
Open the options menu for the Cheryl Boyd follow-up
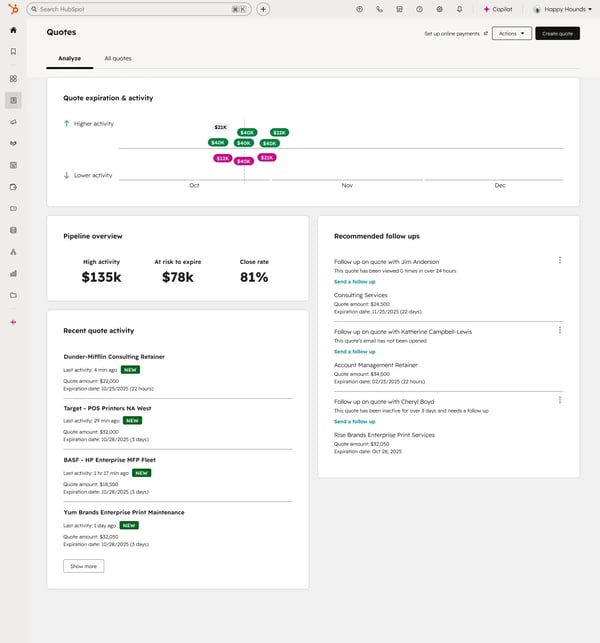click(x=560, y=400)
